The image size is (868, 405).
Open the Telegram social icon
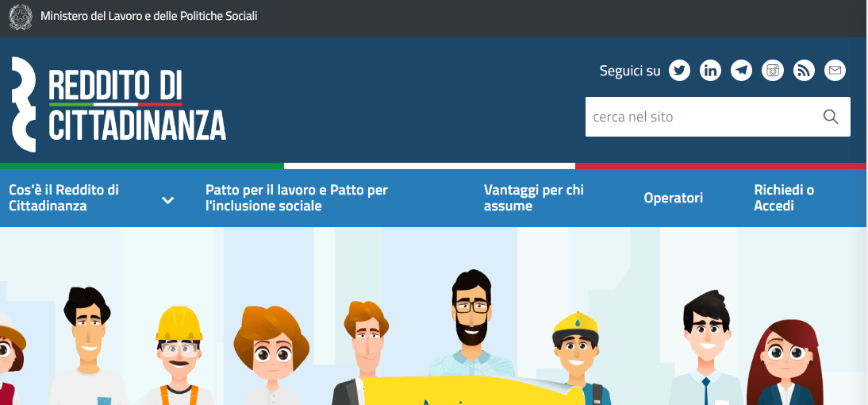741,71
